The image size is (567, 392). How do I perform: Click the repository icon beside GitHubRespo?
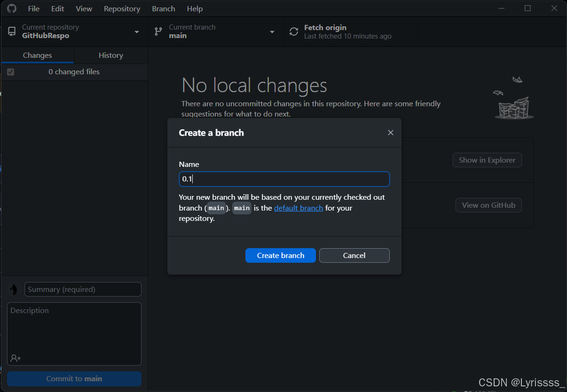click(x=12, y=31)
